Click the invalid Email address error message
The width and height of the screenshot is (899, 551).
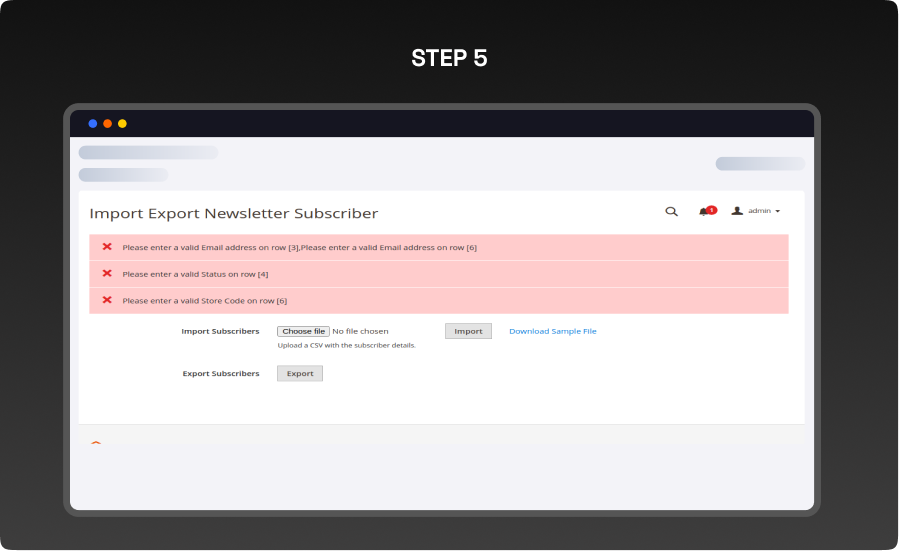[299, 247]
